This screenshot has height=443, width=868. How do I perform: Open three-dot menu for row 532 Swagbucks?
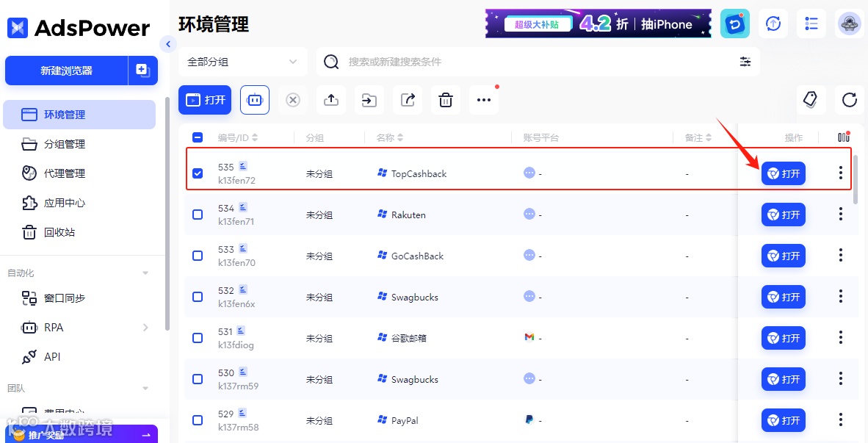(x=840, y=296)
